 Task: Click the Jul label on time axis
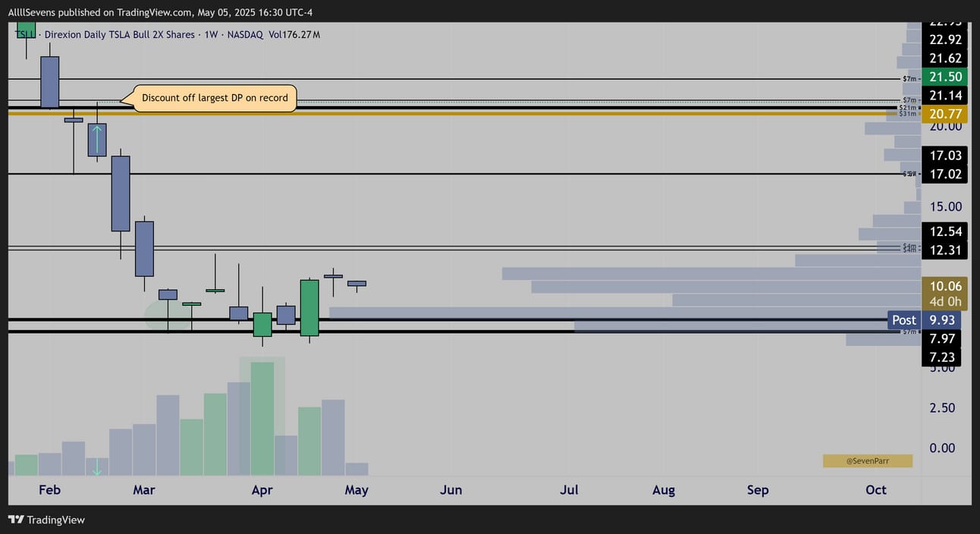(569, 490)
